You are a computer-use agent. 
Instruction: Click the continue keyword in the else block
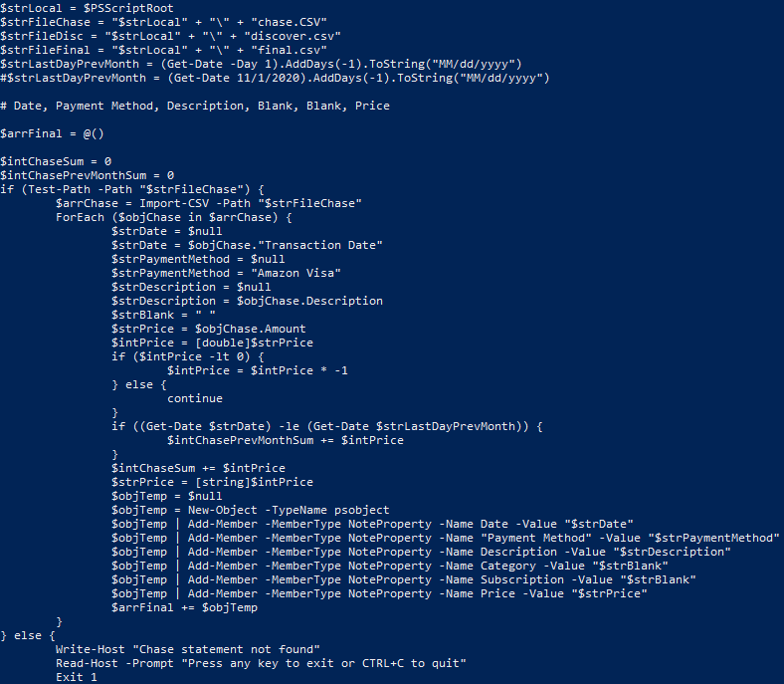click(195, 398)
